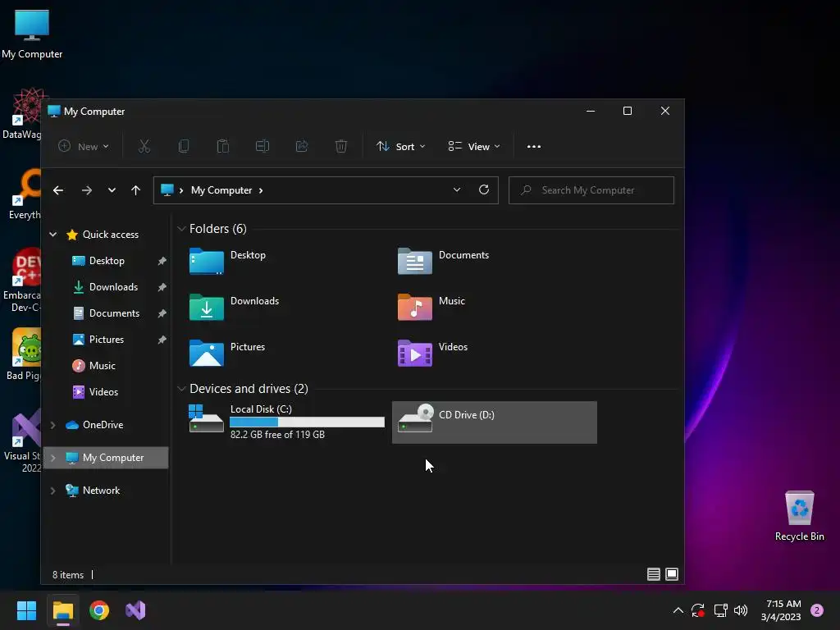
Task: Go up one folder level arrow
Action: 135,190
